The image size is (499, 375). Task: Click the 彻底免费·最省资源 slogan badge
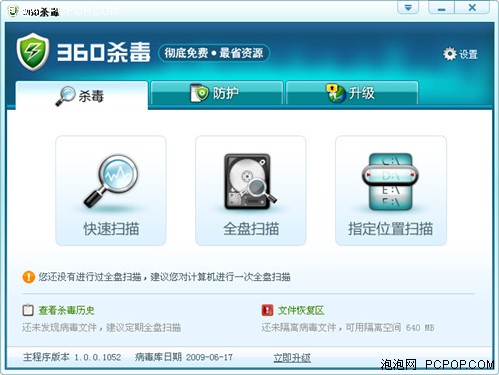pyautogui.click(x=214, y=53)
